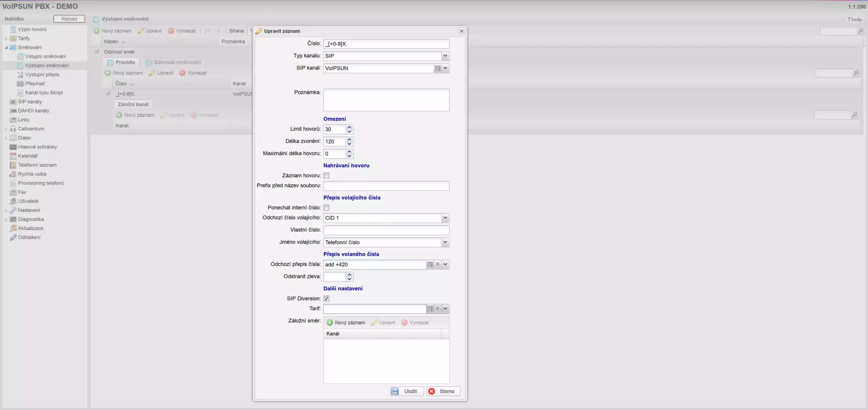Click SIP kanály icon in sidebar
This screenshot has height=410, width=868.
point(13,102)
